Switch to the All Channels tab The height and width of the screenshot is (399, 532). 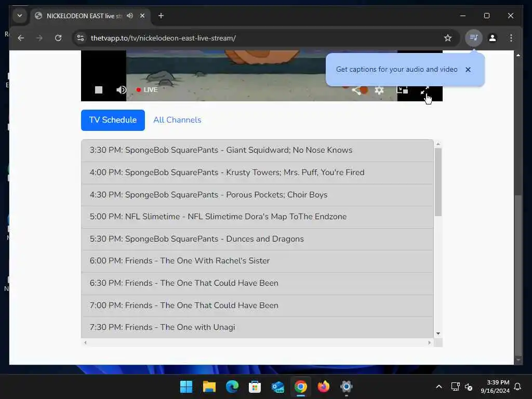178,120
